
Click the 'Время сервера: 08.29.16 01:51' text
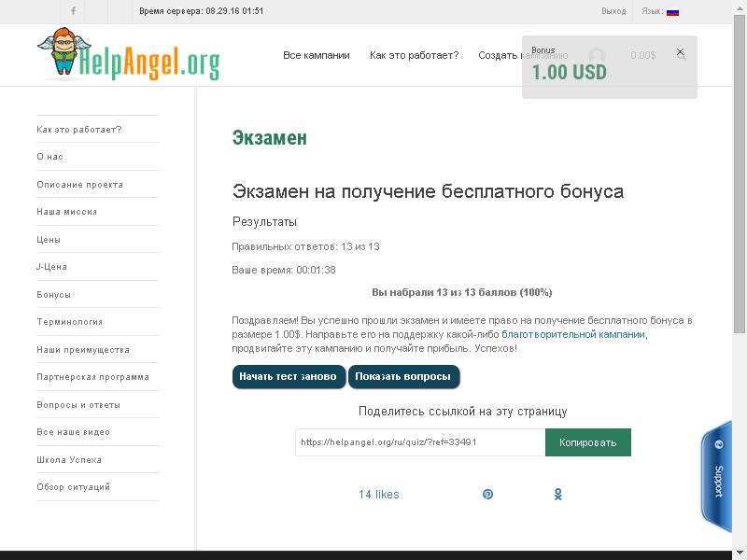click(201, 11)
